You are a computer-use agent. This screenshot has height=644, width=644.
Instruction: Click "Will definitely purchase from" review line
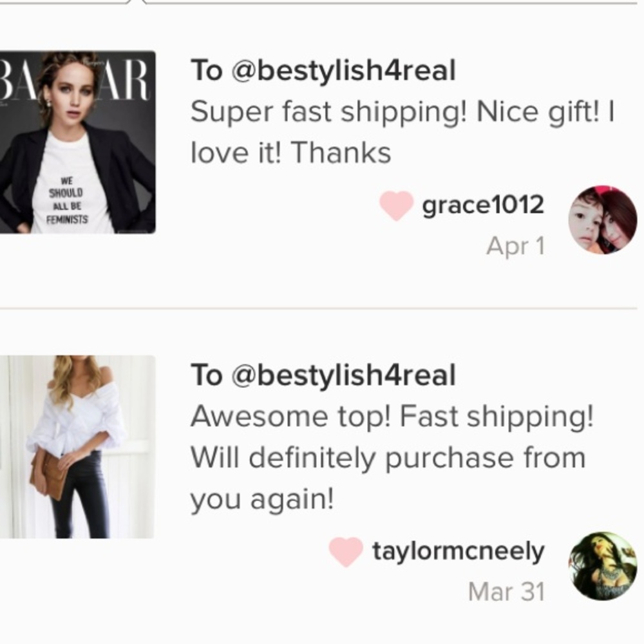point(388,458)
